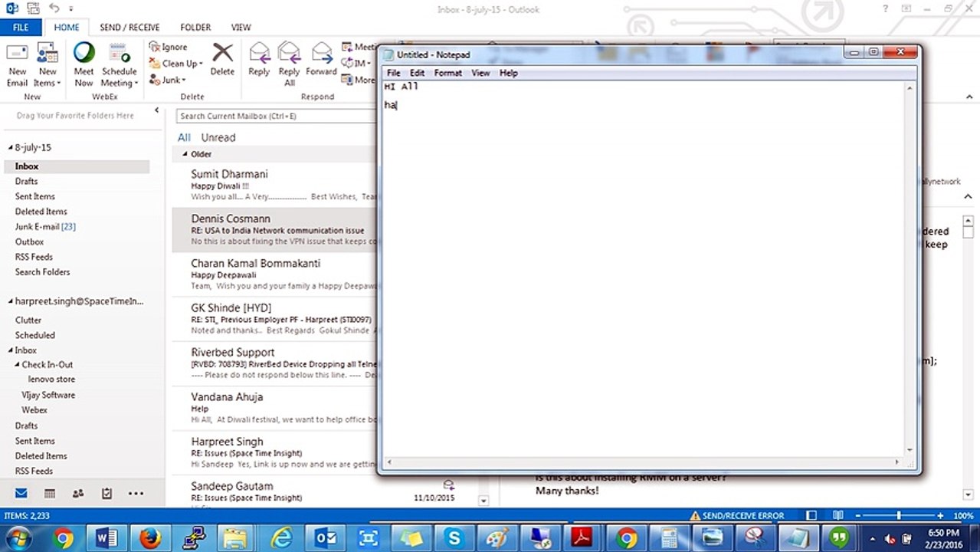The width and height of the screenshot is (980, 552).
Task: Click Reply All in the ribbon
Action: pos(290,64)
